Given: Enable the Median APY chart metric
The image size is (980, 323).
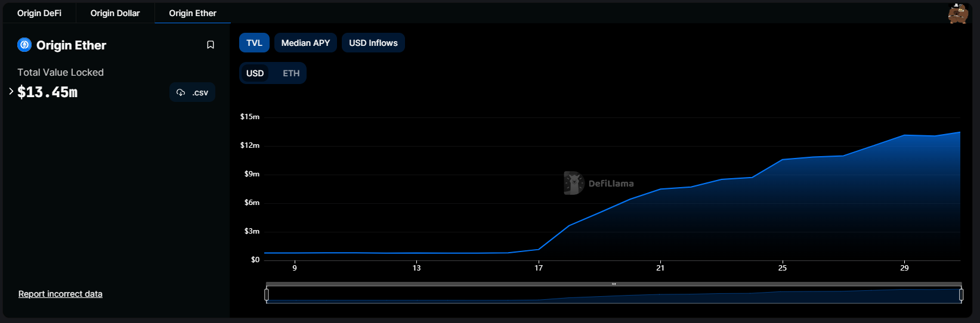Looking at the screenshot, I should point(305,43).
